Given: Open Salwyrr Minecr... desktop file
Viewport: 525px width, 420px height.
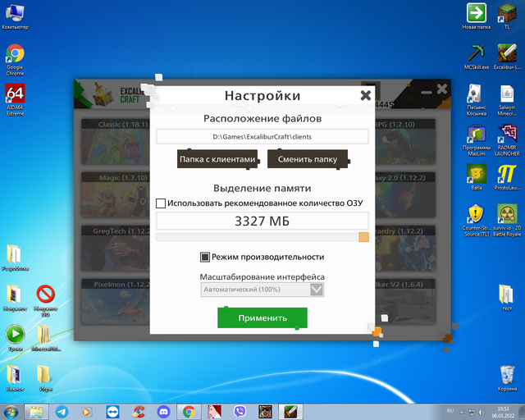Looking at the screenshot, I should click(507, 100).
